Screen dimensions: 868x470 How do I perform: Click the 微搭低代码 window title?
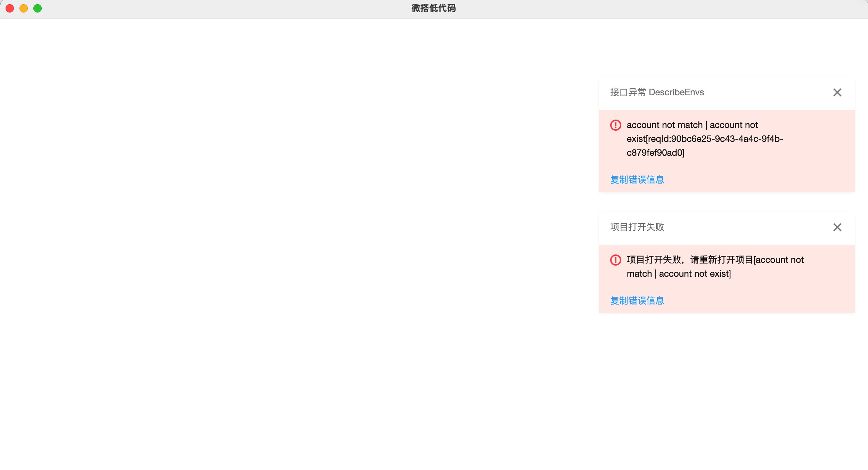[x=433, y=8]
